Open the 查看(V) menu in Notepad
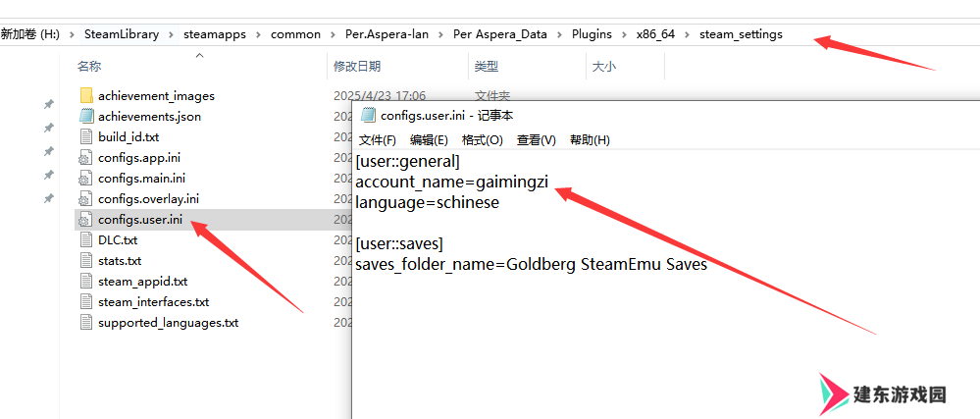 pos(537,140)
